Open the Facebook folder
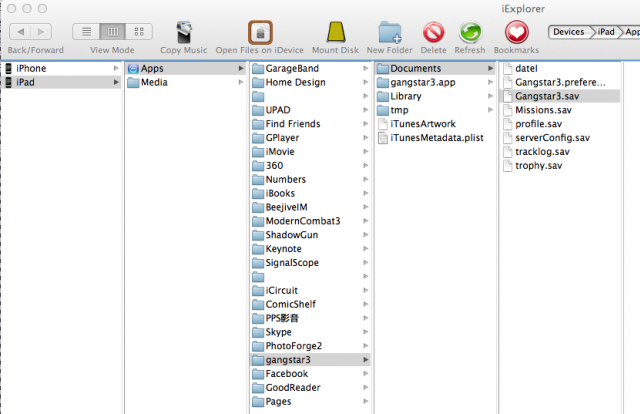 (310, 374)
